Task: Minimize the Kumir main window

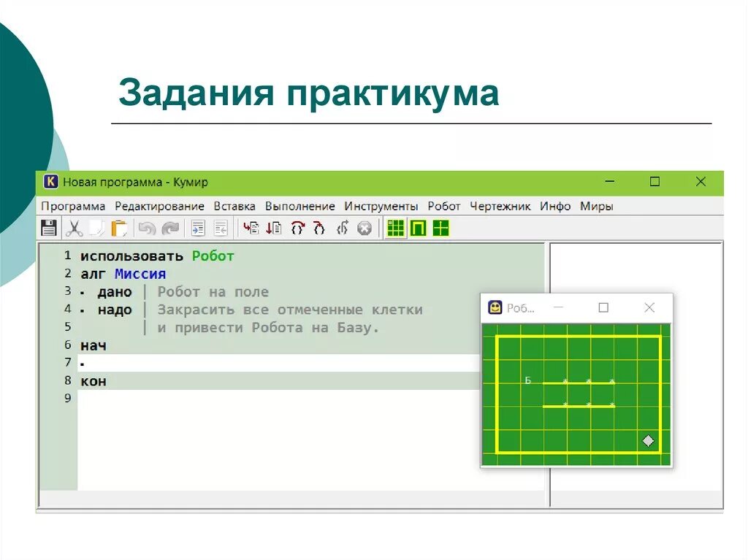Action: pos(610,182)
